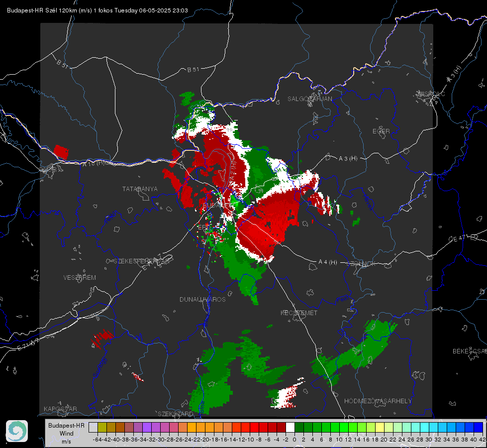Click the 'Fejér' county label
This screenshot has height=448, width=487.
click(x=111, y=218)
